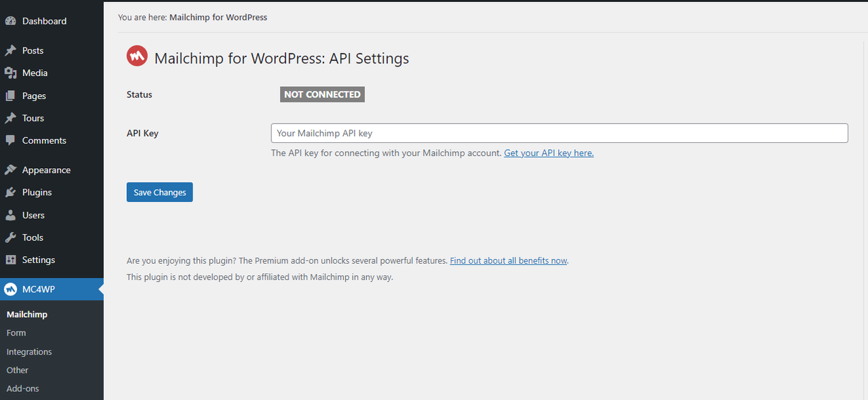Click the 'not developed by or affiliated' disclaimer text

click(x=260, y=277)
